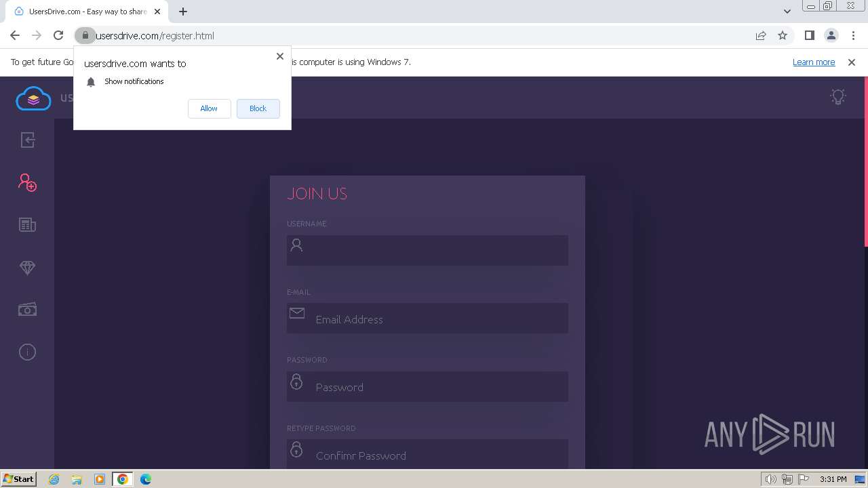The image size is (868, 488).
Task: Dismiss the Windows 7 info bar
Action: (852, 62)
